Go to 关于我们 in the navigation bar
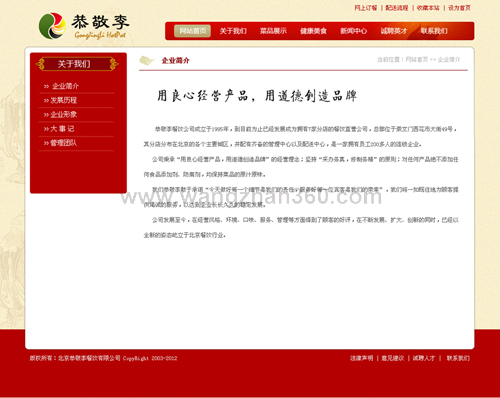This screenshot has width=500, height=398. (233, 31)
